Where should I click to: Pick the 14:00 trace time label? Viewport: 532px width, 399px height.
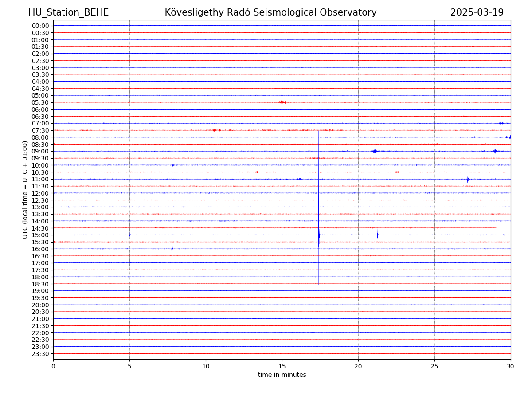(x=40, y=221)
